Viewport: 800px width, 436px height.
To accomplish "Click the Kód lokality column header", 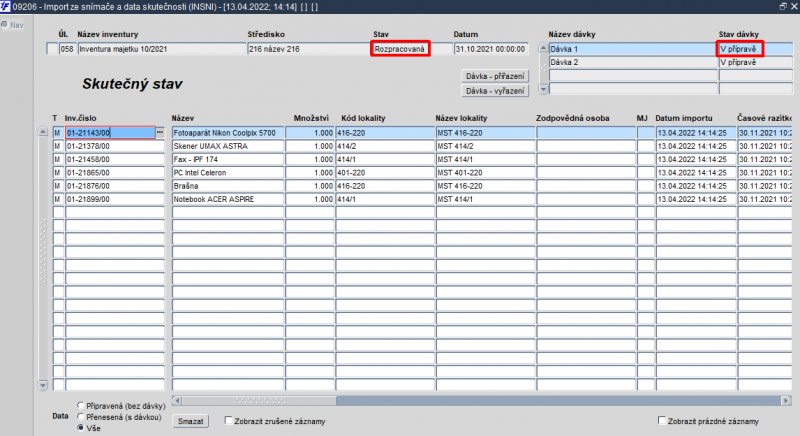I will point(363,118).
